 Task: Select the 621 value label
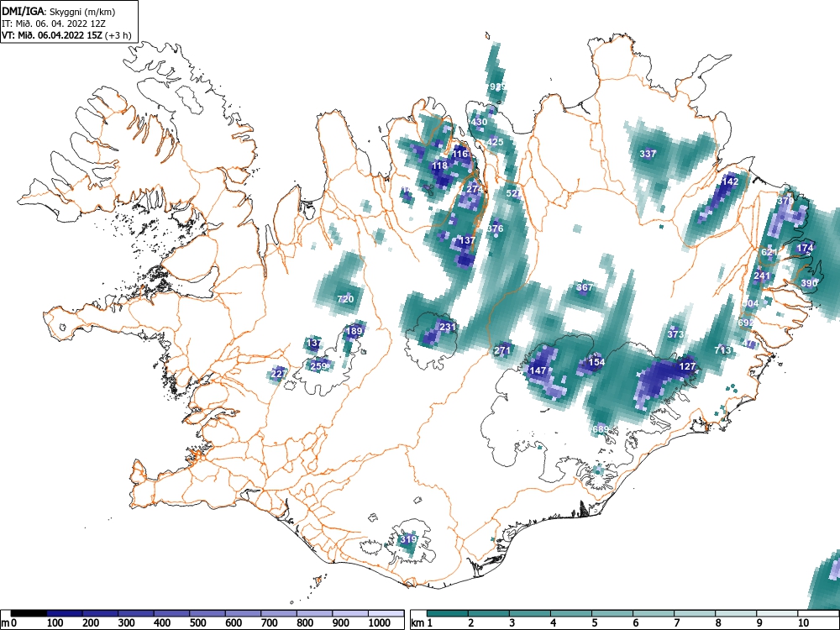tap(769, 252)
